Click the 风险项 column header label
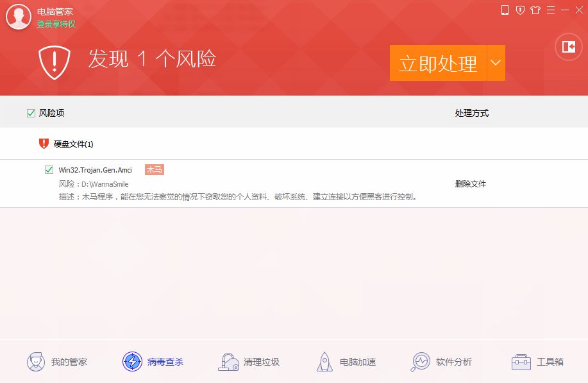The image size is (588, 383). tap(52, 114)
